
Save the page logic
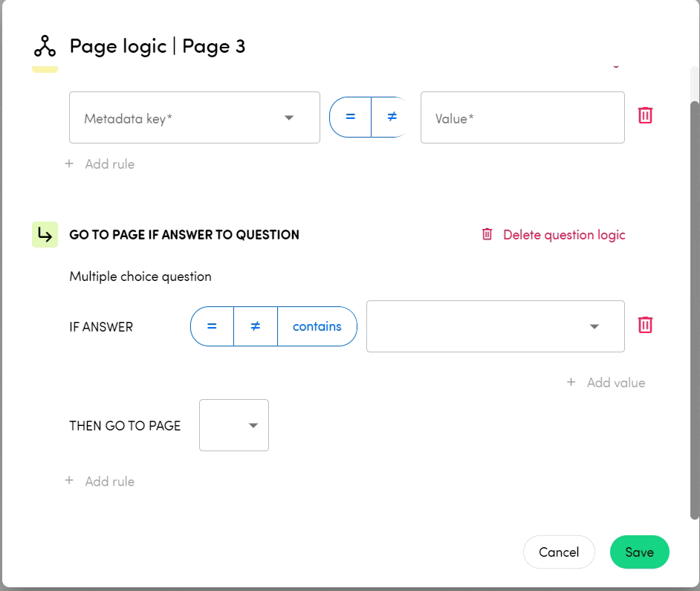click(x=639, y=552)
